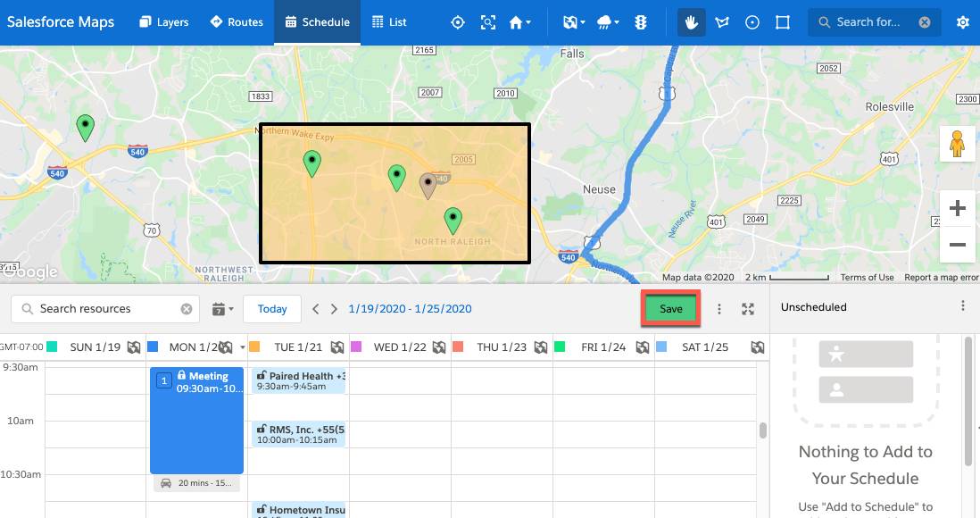Open the Unscheduled panel options menu
Viewport: 980px width, 518px height.
[962, 306]
